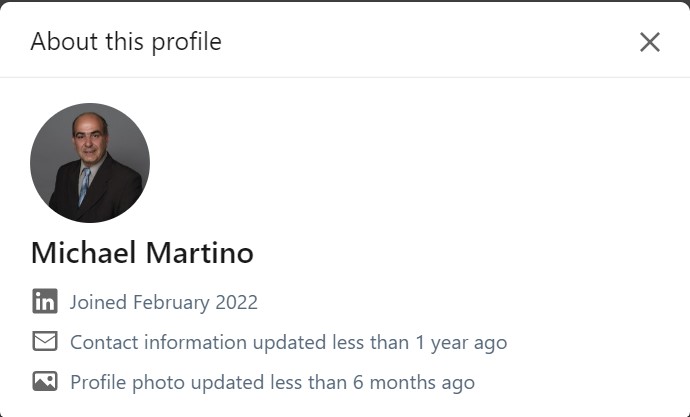
Task: Click the first name Michael in heading
Action: (x=84, y=253)
